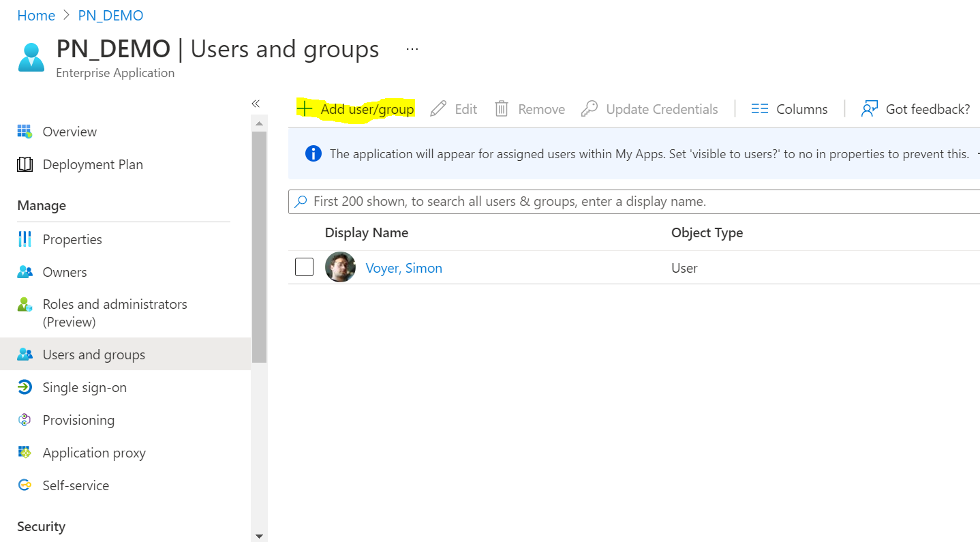The height and width of the screenshot is (542, 980).
Task: Click the sidebar scrollbar up arrow
Action: [x=259, y=123]
